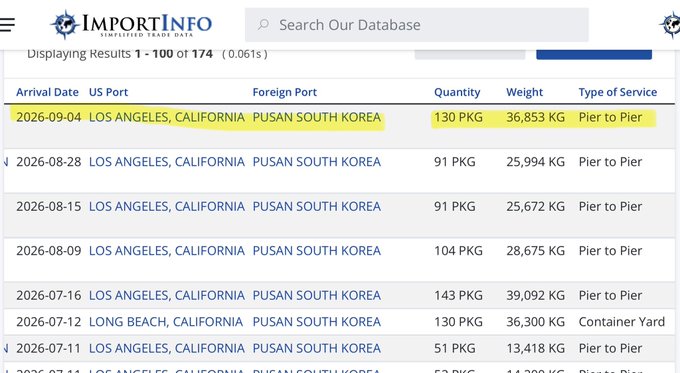Select arrival date 2026-07-16
Image resolution: width=680 pixels, height=373 pixels.
coord(49,295)
